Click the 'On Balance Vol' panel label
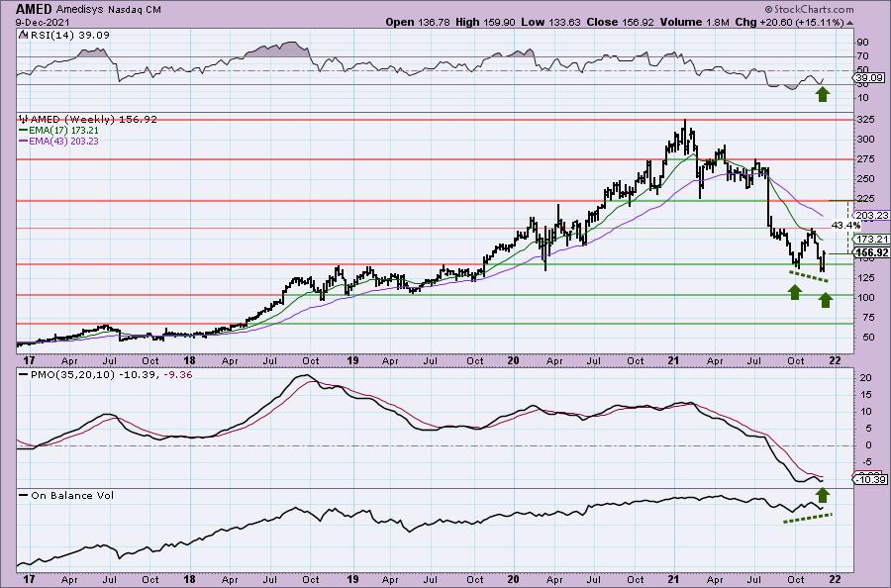Screen dimensions: 891x588 pos(72,495)
